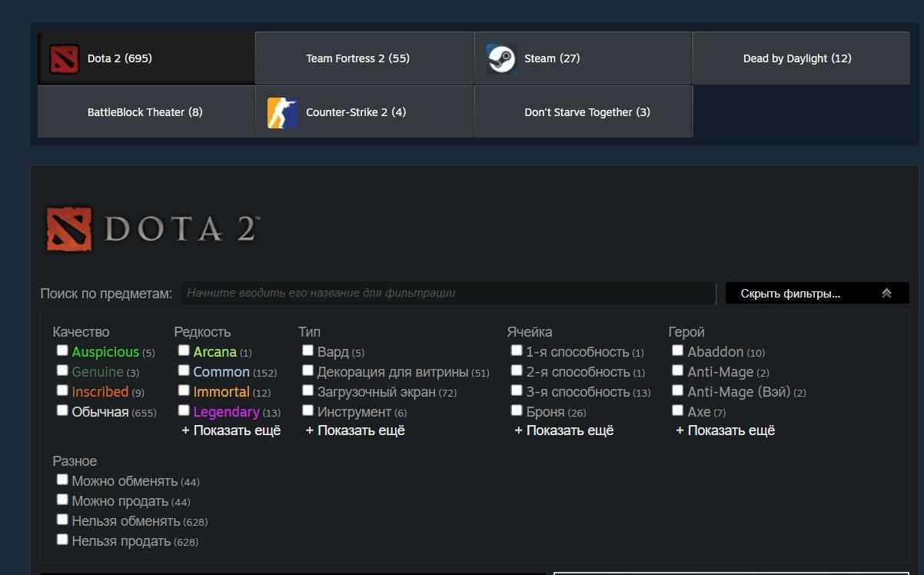Check the Abaddon hero checkbox
924x575 pixels.
pos(678,351)
